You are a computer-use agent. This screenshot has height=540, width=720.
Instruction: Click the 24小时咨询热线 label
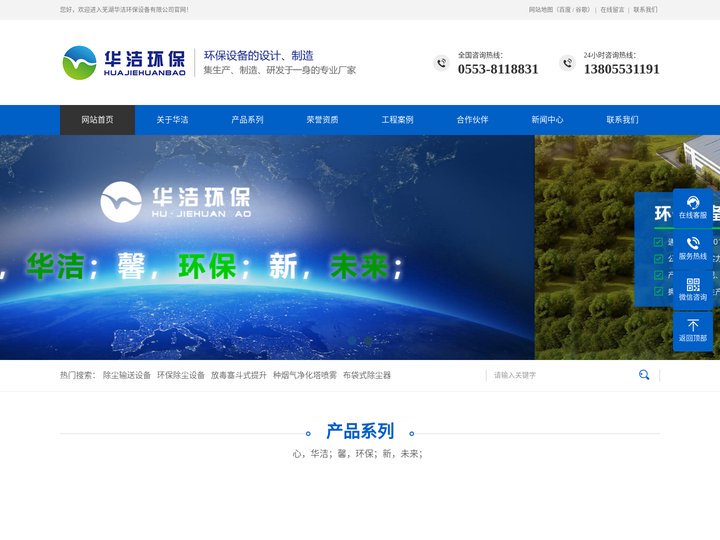610,55
